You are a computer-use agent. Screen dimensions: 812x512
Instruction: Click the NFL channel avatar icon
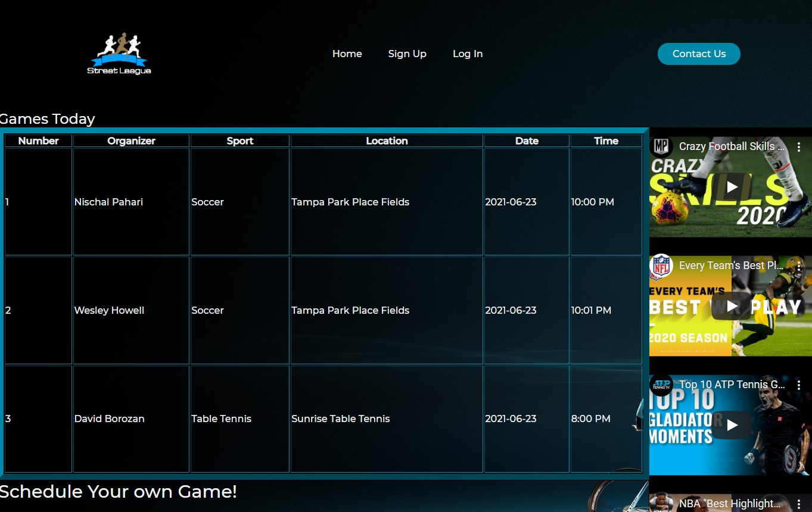click(x=661, y=266)
